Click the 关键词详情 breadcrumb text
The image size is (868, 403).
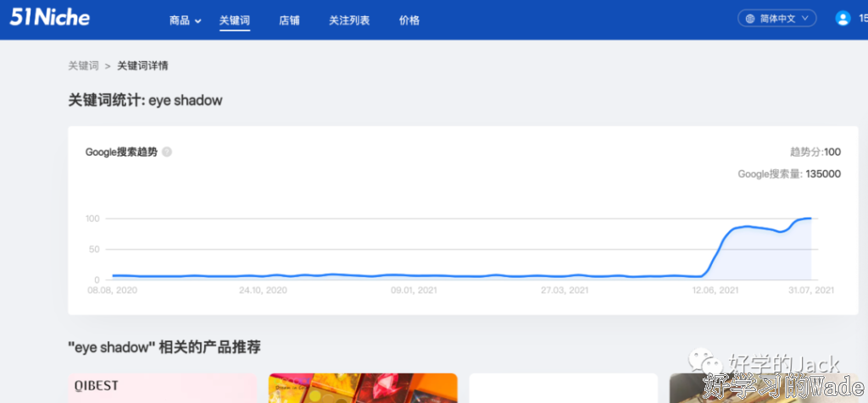142,66
